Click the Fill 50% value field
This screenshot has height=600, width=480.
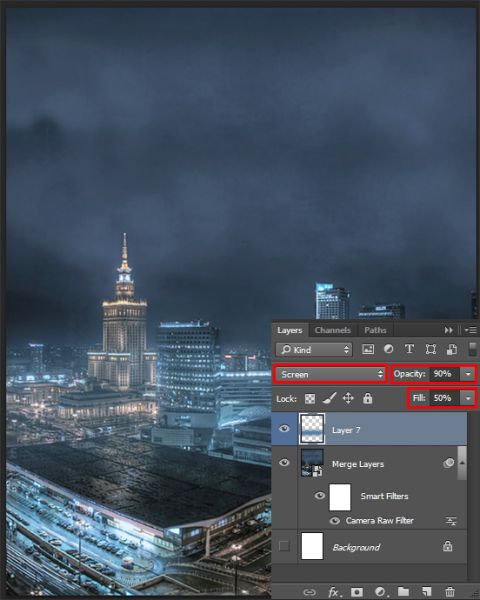pyautogui.click(x=444, y=398)
